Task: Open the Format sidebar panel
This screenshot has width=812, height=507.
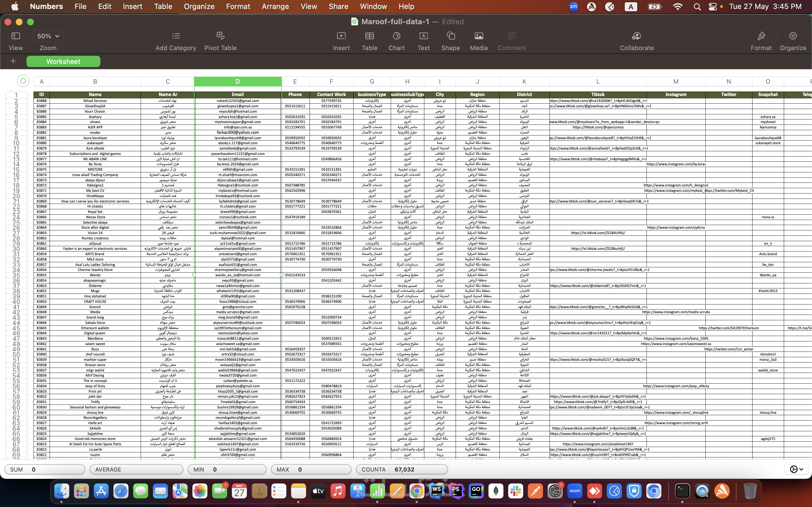Action: [x=761, y=36]
